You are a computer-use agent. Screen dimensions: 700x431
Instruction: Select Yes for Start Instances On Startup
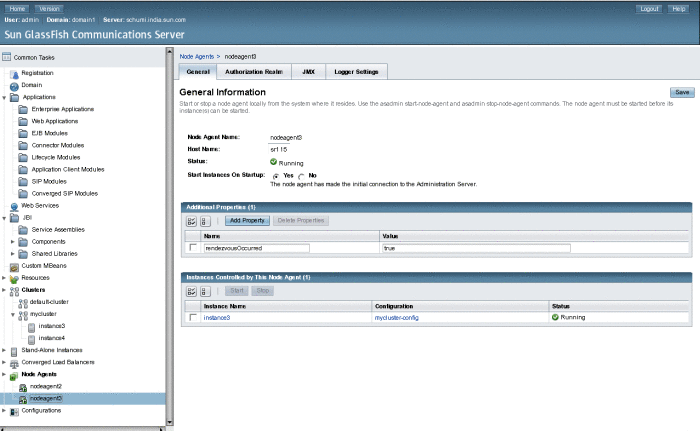pos(276,176)
